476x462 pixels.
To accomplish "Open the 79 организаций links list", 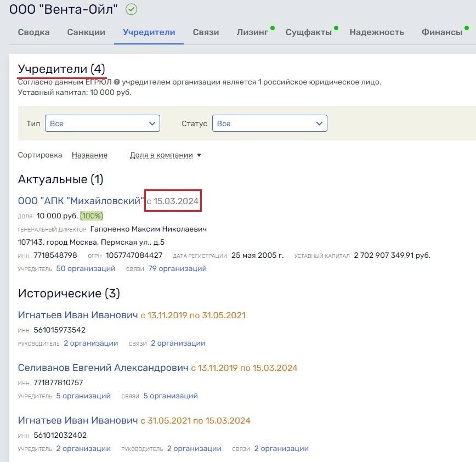I will [x=177, y=268].
